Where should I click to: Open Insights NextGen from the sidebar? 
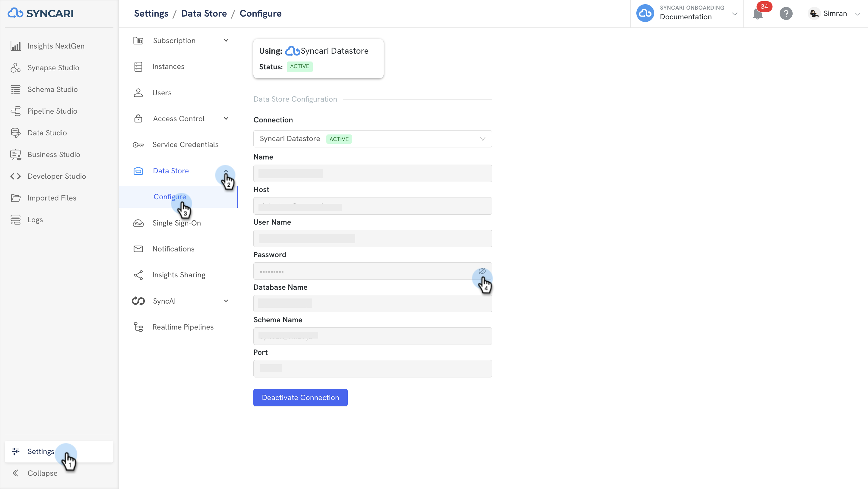[56, 46]
